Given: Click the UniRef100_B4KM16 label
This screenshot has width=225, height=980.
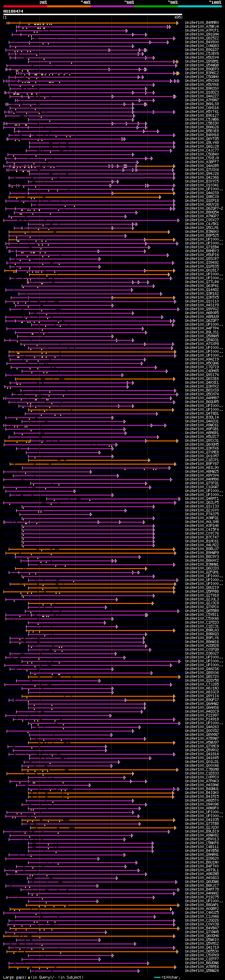Looking at the screenshot, I should (202, 135).
